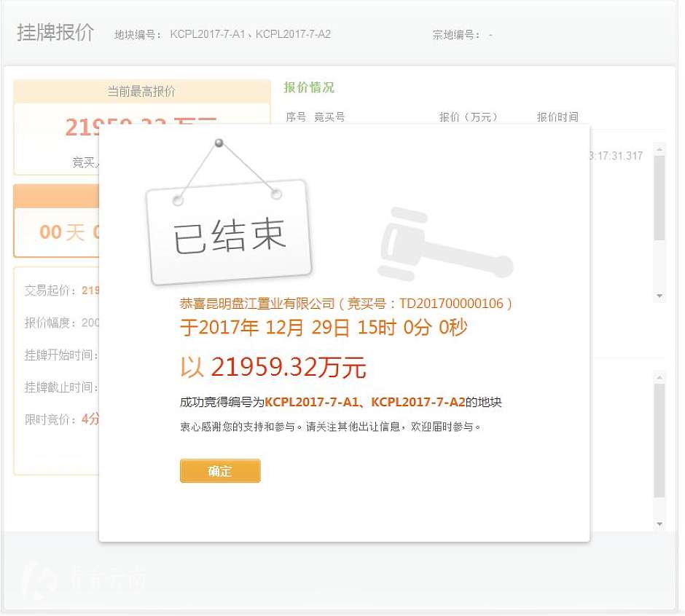
Task: Open the 报价情况 section header
Action: [308, 87]
